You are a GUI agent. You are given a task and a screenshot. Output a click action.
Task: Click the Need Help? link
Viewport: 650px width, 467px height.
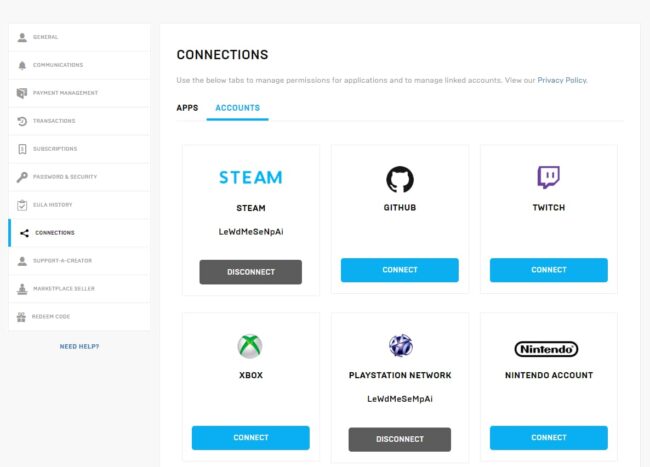coord(79,347)
